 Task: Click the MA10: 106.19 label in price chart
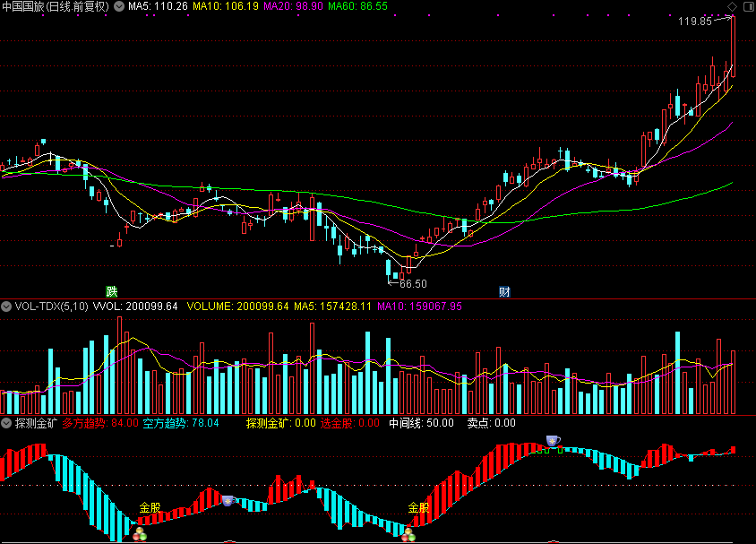pyautogui.click(x=226, y=7)
